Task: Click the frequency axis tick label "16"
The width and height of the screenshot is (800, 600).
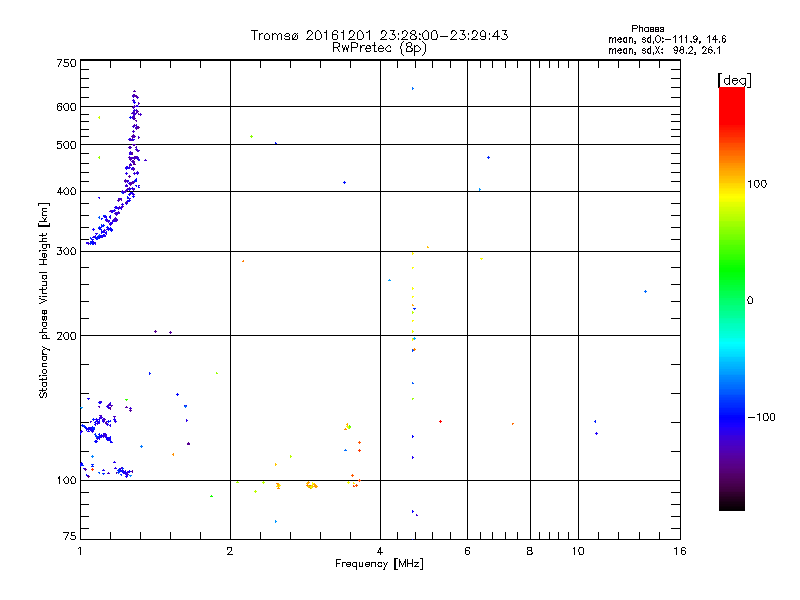Action: [x=680, y=551]
